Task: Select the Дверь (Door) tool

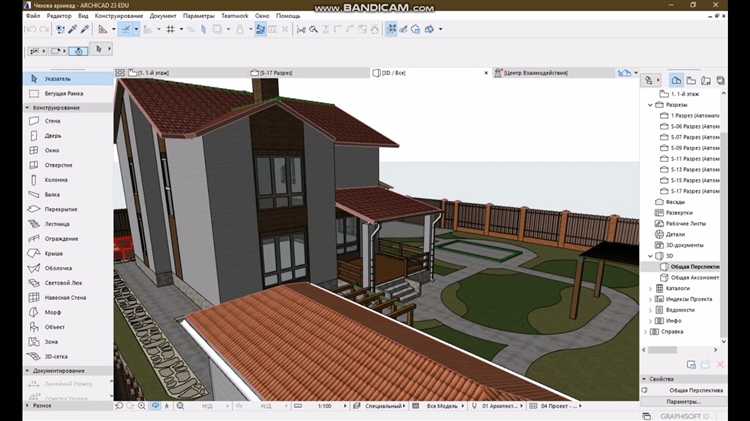Action: [x=68, y=136]
